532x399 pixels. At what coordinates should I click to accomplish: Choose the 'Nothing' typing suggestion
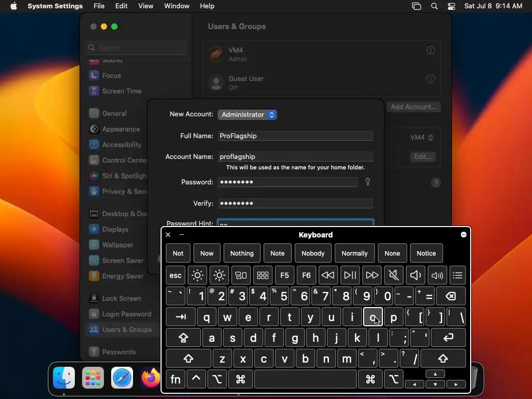coord(242,253)
